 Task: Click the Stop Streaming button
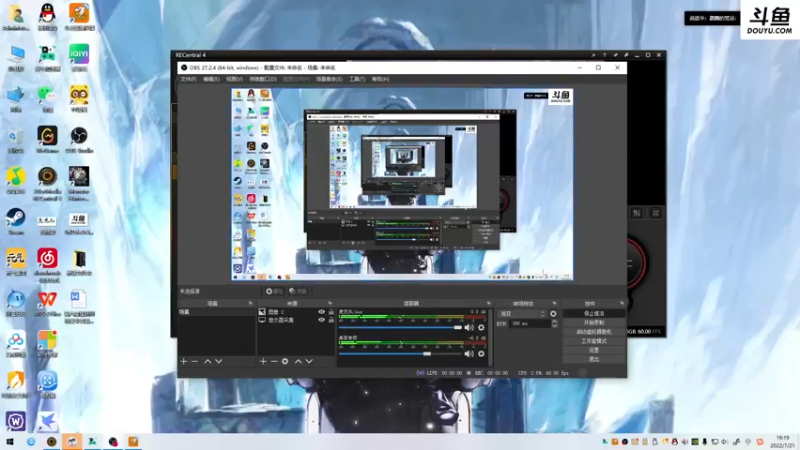coord(594,313)
